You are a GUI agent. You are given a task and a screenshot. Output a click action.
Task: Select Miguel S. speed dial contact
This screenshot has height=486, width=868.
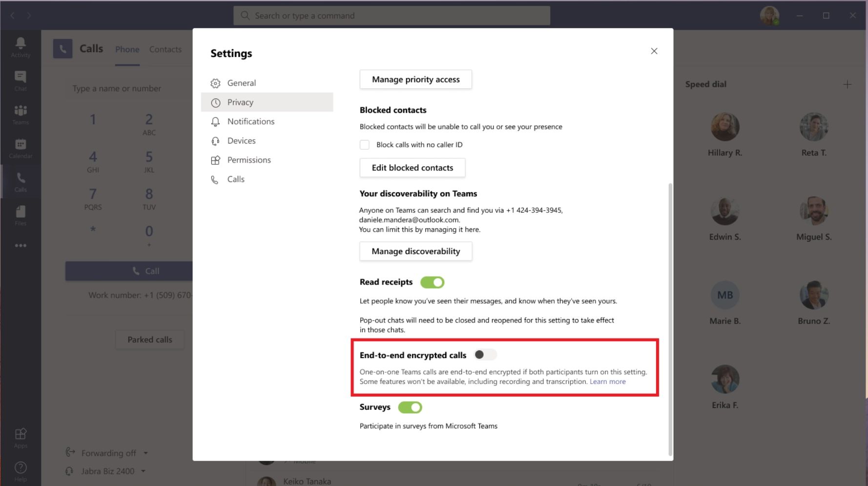point(814,219)
